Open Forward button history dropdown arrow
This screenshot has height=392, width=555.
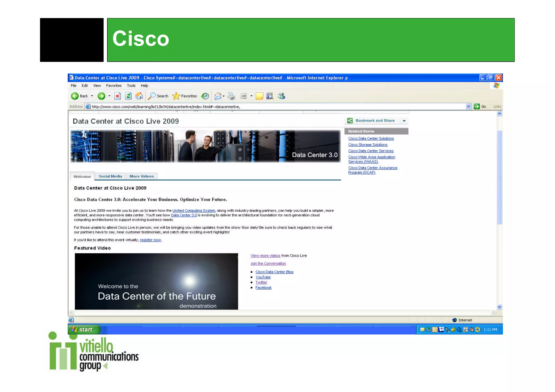109,96
